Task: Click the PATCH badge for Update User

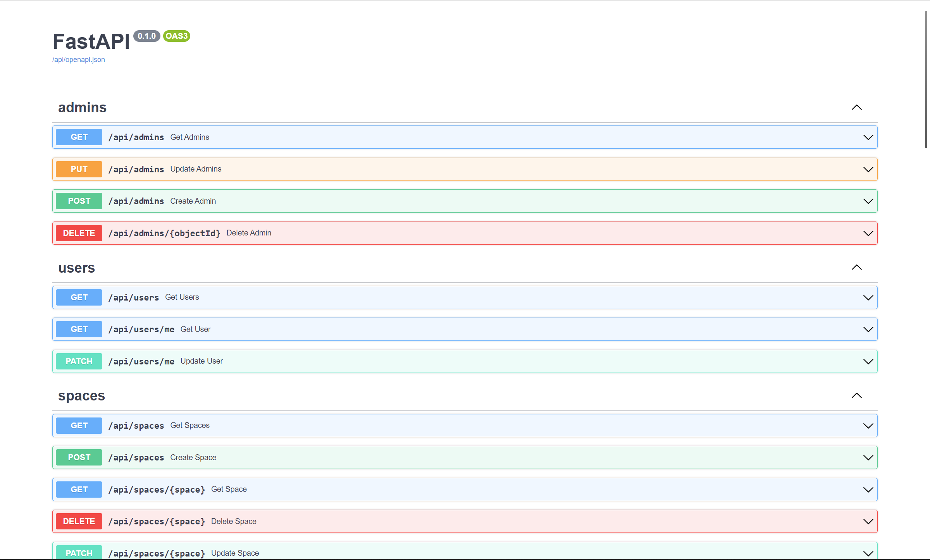Action: pyautogui.click(x=79, y=361)
